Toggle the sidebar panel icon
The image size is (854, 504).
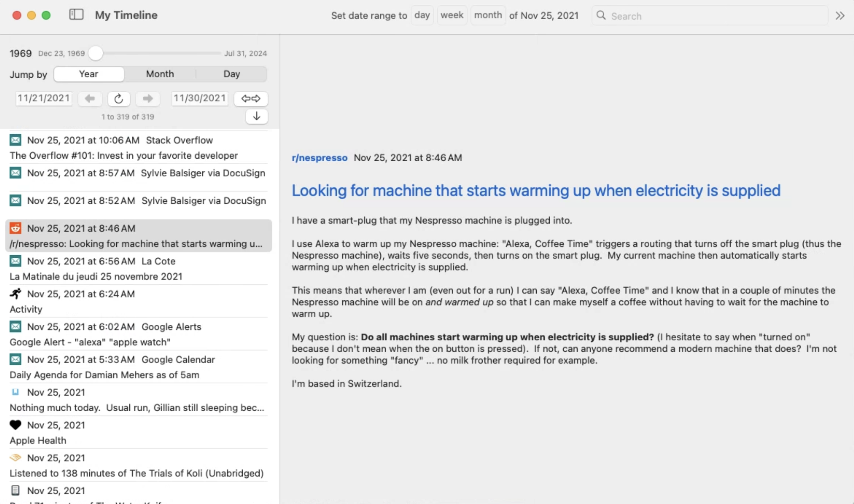[76, 15]
